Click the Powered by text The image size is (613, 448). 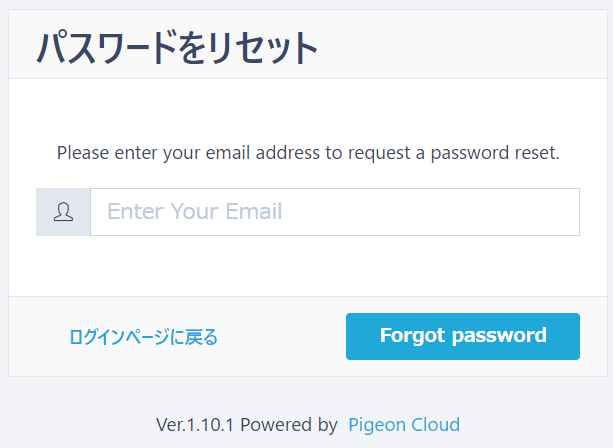point(289,424)
